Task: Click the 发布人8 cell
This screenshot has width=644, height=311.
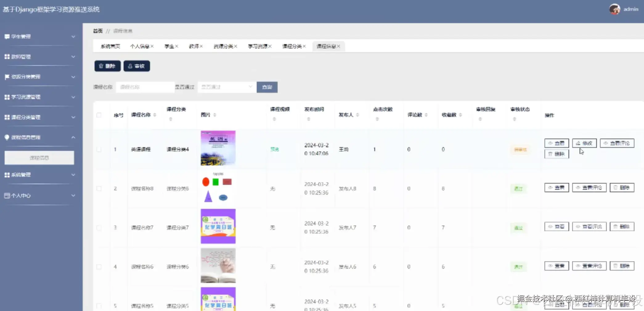Action: (347, 189)
